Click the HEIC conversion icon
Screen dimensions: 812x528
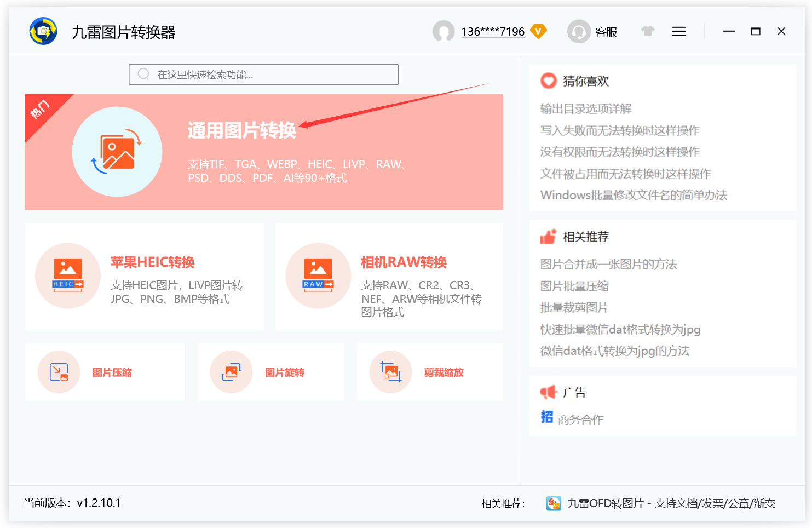click(68, 276)
